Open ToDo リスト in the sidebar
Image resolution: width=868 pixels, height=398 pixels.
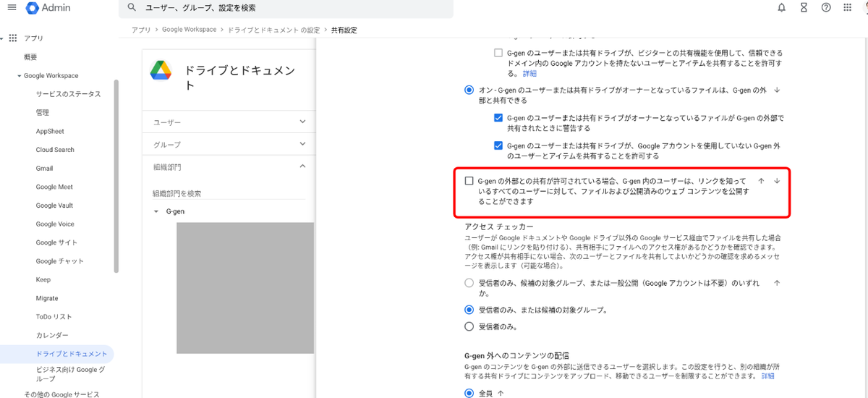tap(54, 317)
